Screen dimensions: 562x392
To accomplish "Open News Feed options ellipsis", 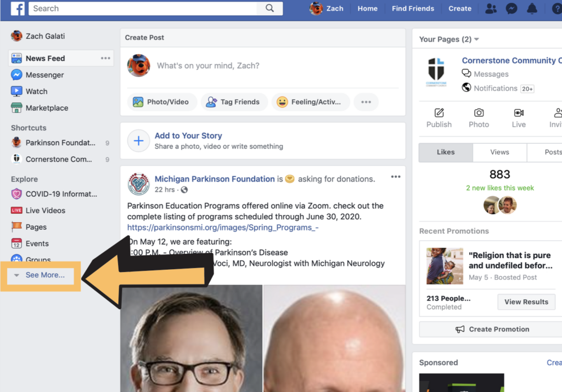I will [105, 58].
